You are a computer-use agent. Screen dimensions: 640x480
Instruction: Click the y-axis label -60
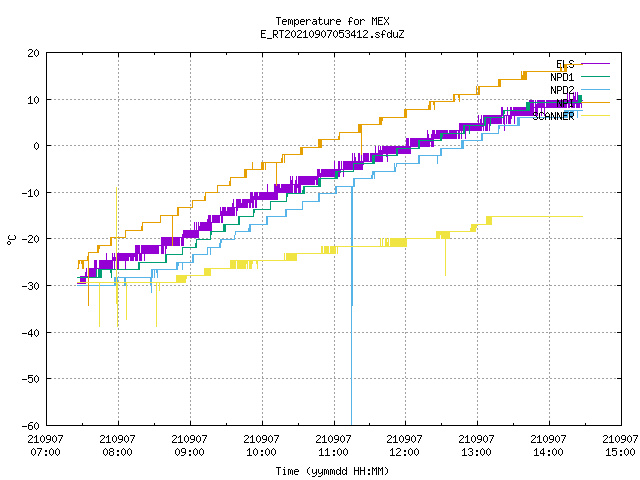point(31,426)
